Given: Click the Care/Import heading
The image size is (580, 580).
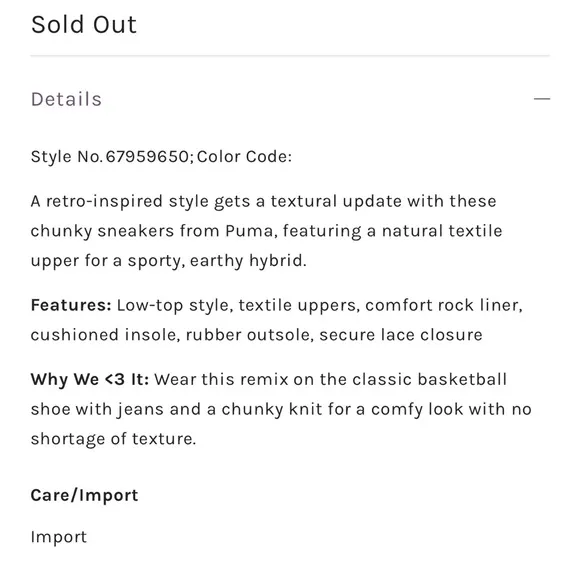Looking at the screenshot, I should point(84,495).
